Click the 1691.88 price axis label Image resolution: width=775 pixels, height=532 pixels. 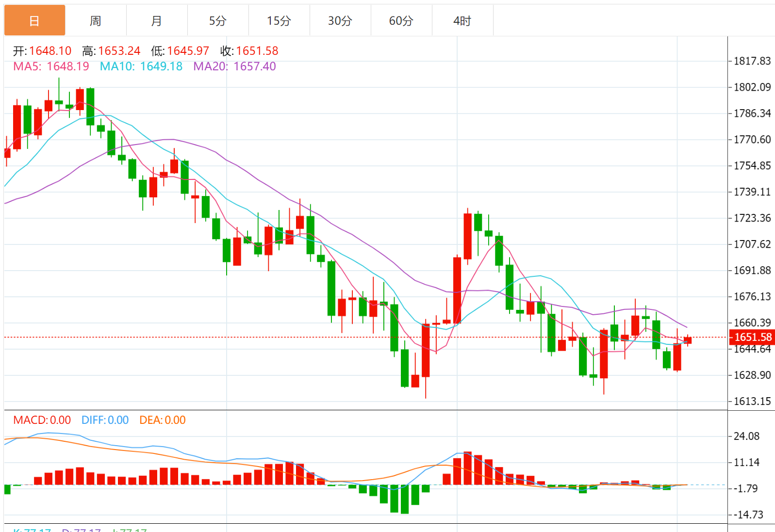[x=752, y=271]
